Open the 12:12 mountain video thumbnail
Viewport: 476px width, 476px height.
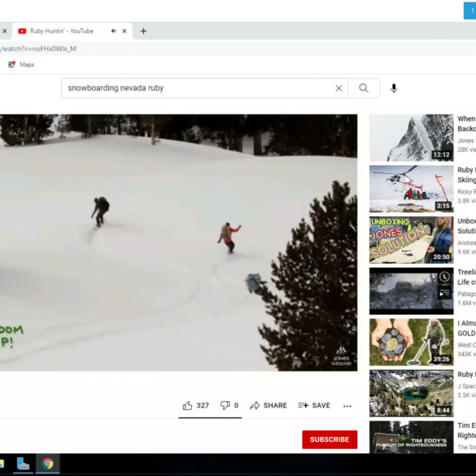(412, 138)
